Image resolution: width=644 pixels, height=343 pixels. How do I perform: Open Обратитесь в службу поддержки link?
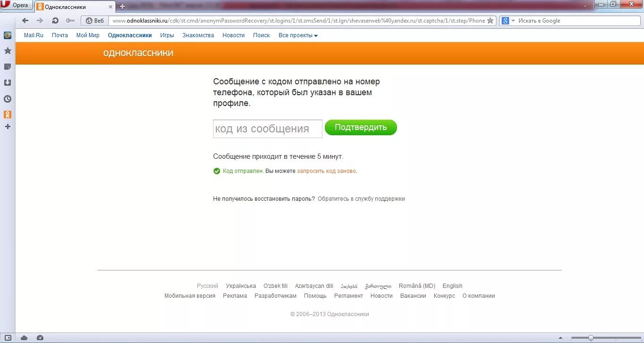point(361,199)
